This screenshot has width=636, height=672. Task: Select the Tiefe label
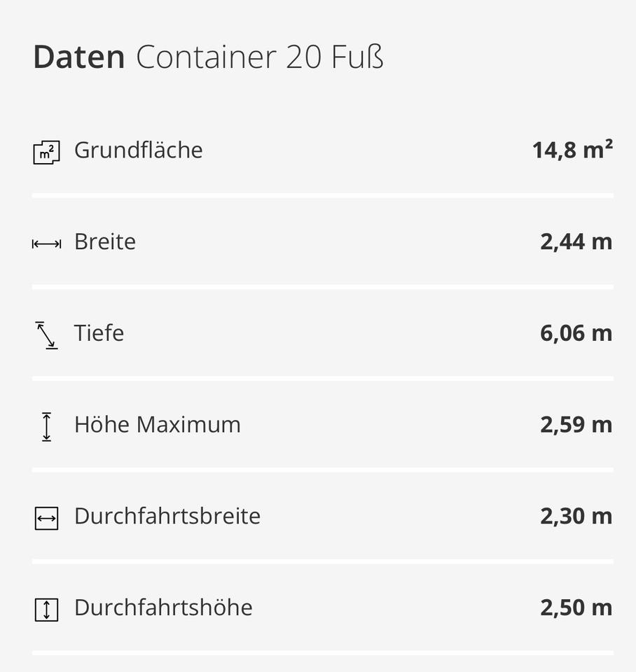(x=99, y=332)
